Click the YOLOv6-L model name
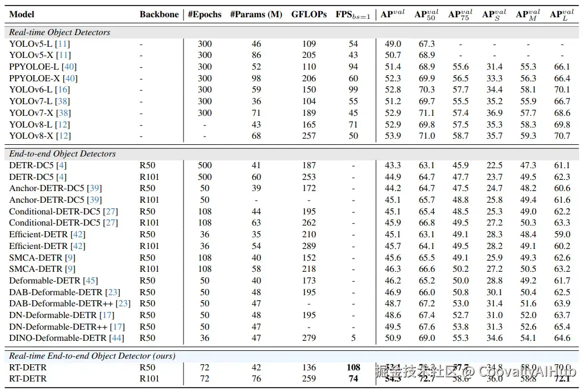The width and height of the screenshot is (588, 391). point(31,90)
